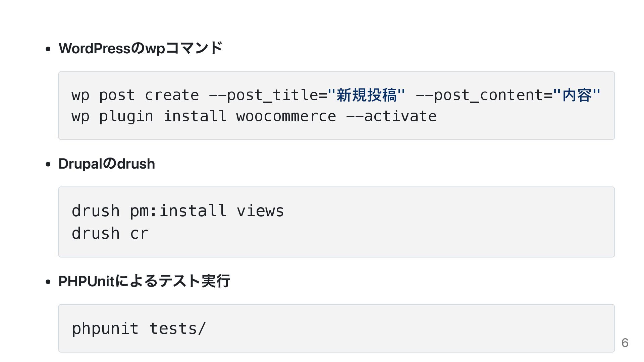Click the WordPressのwpコマンド heading
644x362 pixels.
[x=140, y=48]
